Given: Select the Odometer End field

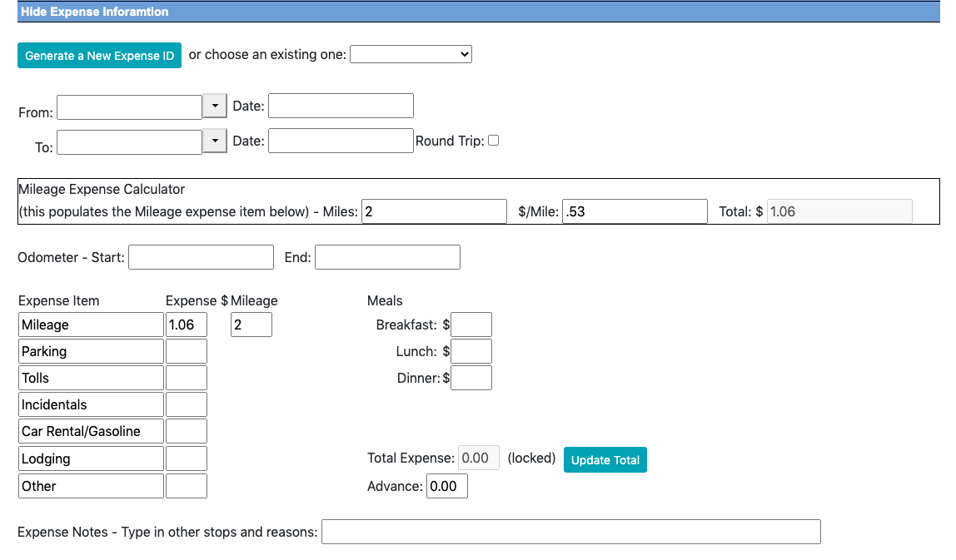Looking at the screenshot, I should tap(387, 257).
